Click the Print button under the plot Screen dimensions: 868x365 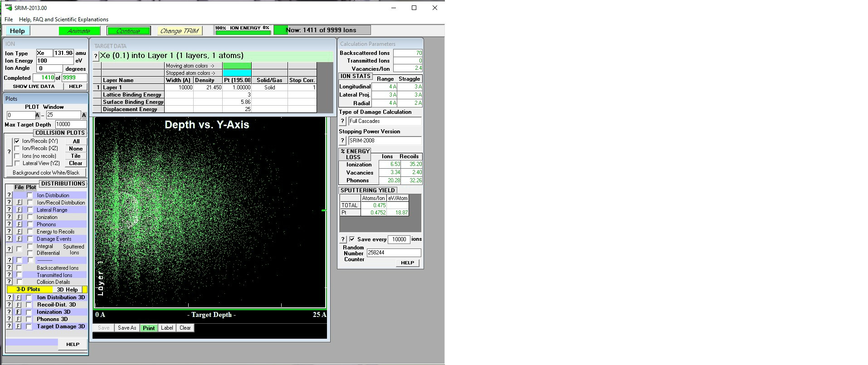point(149,328)
